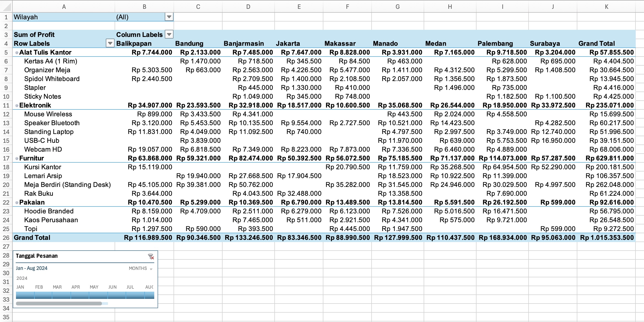This screenshot has height=322, width=644.
Task: Collapse the Elektronik group
Action: (x=17, y=106)
